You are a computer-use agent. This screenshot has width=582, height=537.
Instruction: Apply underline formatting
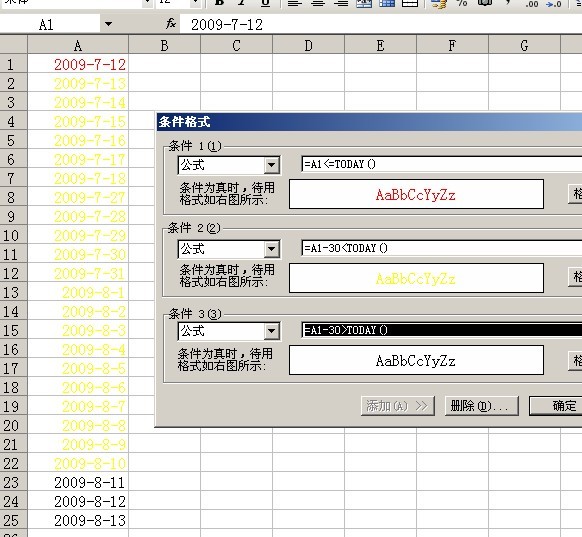pyautogui.click(x=265, y=3)
